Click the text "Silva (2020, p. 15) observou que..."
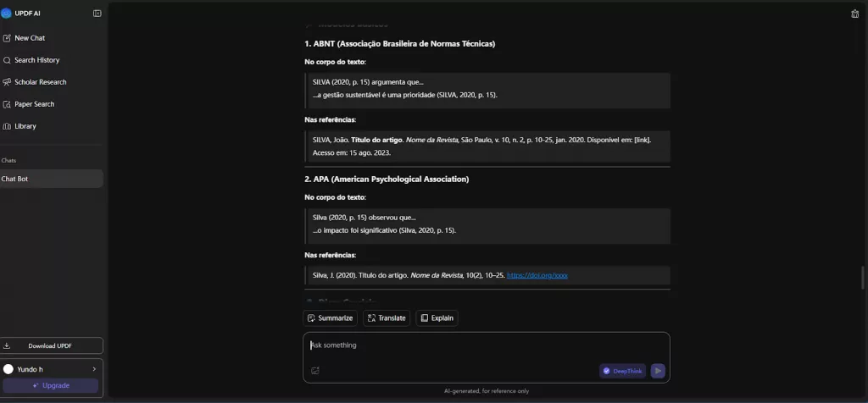 click(364, 218)
